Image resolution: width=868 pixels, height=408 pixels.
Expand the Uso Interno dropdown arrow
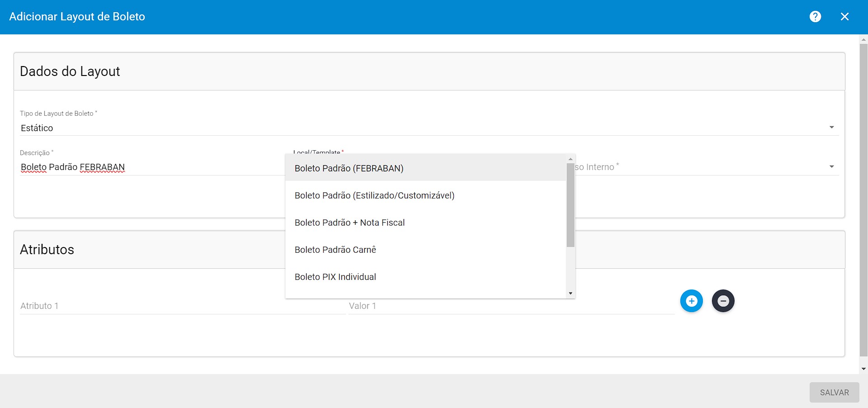coord(831,167)
